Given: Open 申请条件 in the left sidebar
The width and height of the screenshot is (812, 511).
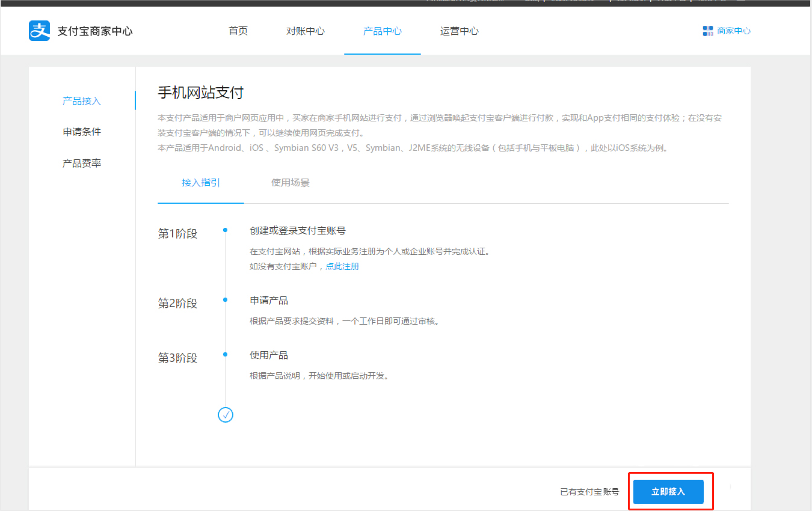Looking at the screenshot, I should (82, 132).
